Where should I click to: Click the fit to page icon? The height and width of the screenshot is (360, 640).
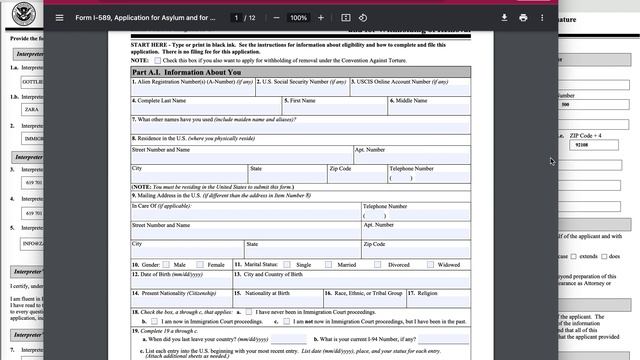pyautogui.click(x=346, y=18)
